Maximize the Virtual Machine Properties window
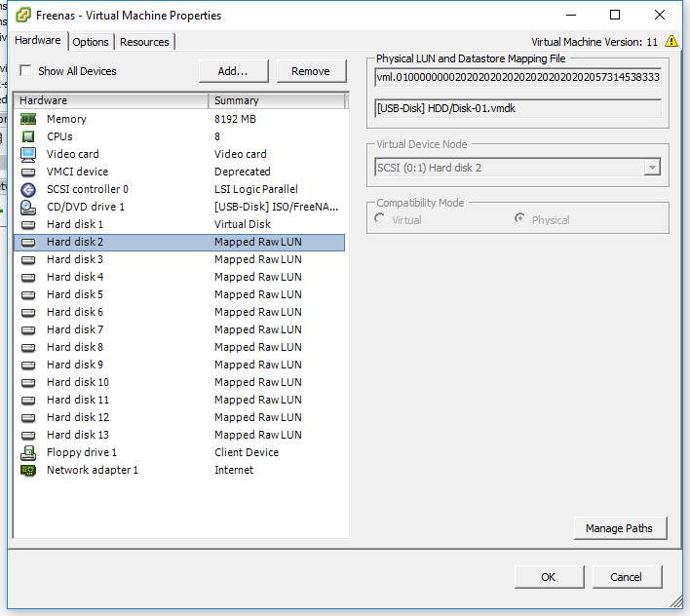 [615, 15]
